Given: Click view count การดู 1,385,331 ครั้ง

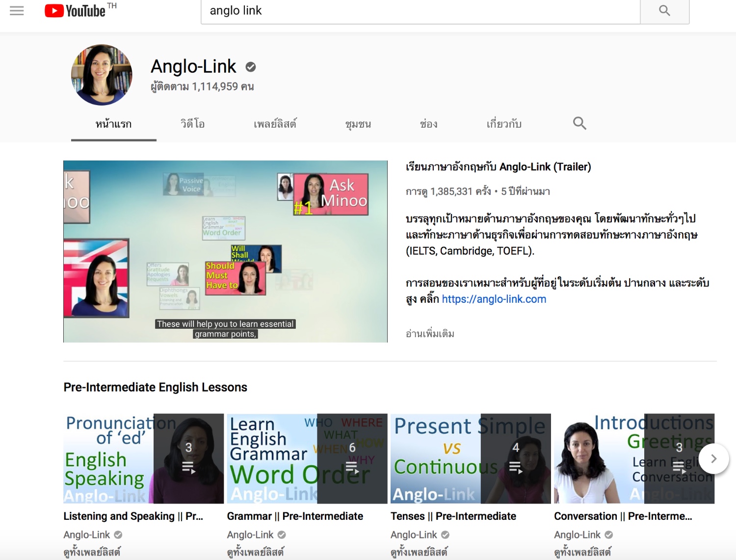Looking at the screenshot, I should tap(448, 191).
